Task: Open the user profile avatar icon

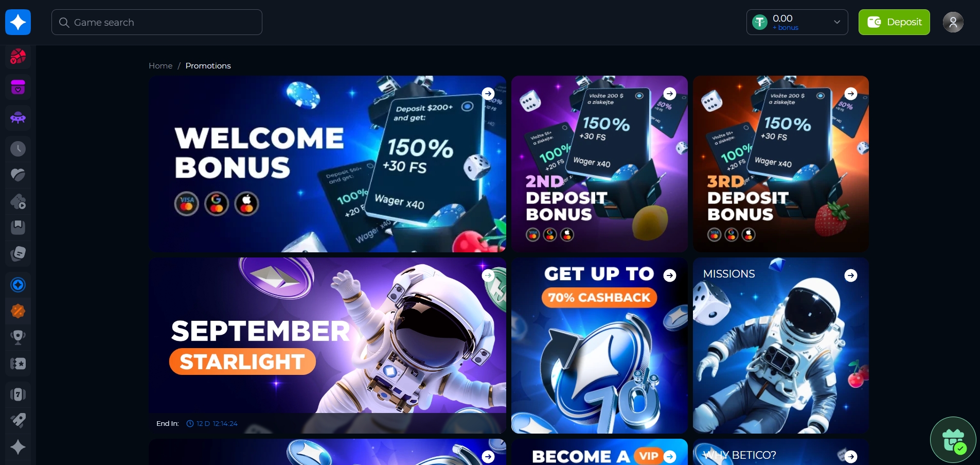Action: (953, 22)
